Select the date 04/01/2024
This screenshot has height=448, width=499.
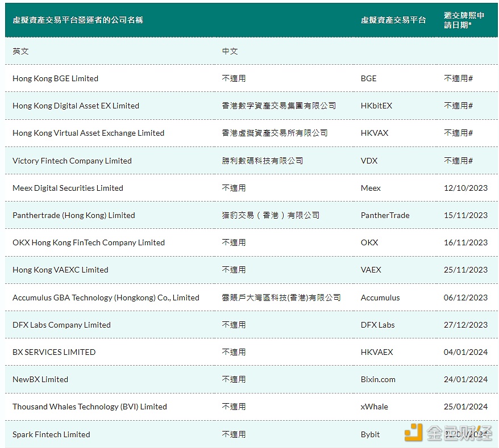[x=465, y=353]
